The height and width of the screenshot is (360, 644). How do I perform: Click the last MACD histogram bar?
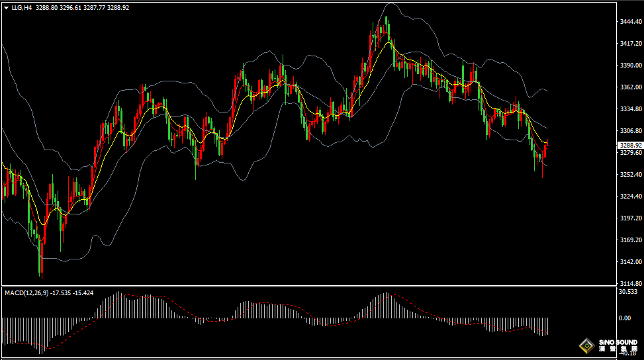[x=547, y=326]
